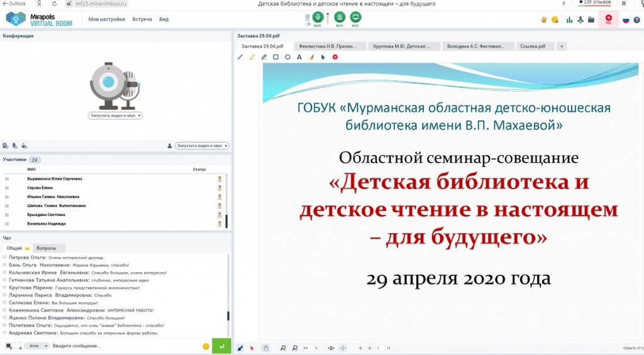The width and height of the screenshot is (644, 355).
Task: Switch to the Володина А.С. Фестивал tab
Action: click(x=477, y=46)
